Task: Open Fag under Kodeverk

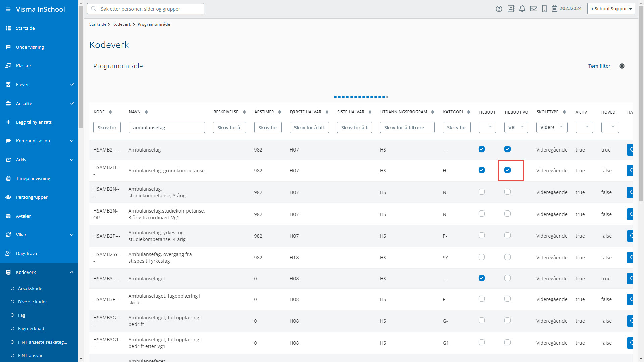Action: tap(22, 315)
